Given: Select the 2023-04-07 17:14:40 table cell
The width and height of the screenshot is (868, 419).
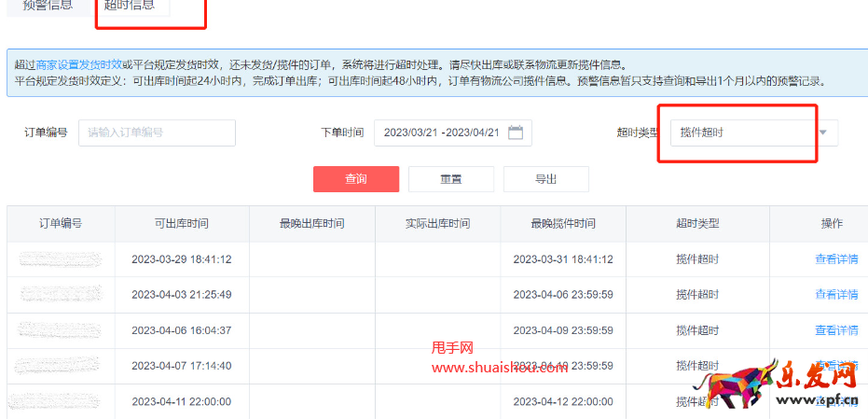Looking at the screenshot, I should coord(182,366).
